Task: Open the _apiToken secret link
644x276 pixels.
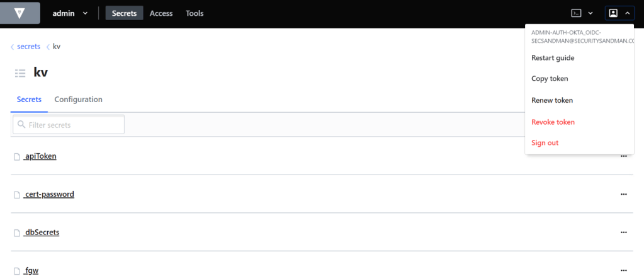Action: pyautogui.click(x=40, y=156)
